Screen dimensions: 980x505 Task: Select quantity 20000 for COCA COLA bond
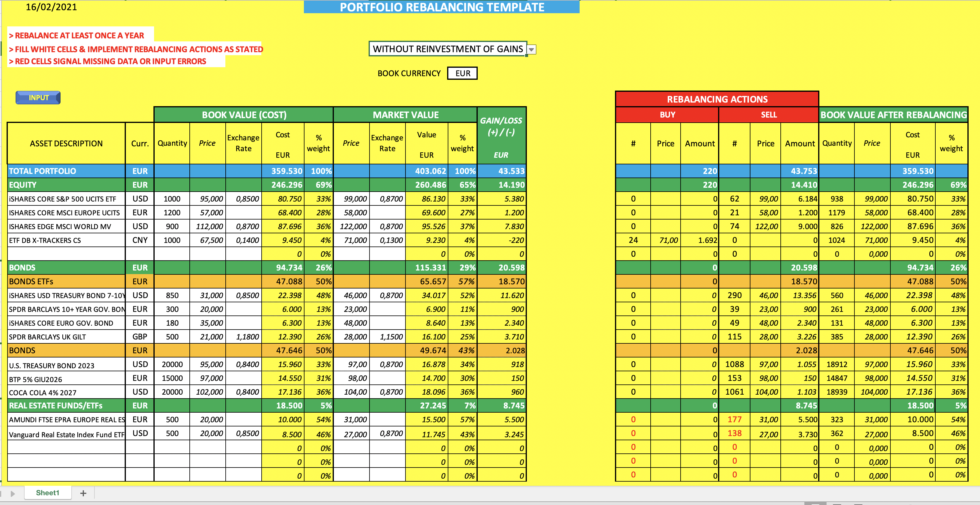(172, 392)
